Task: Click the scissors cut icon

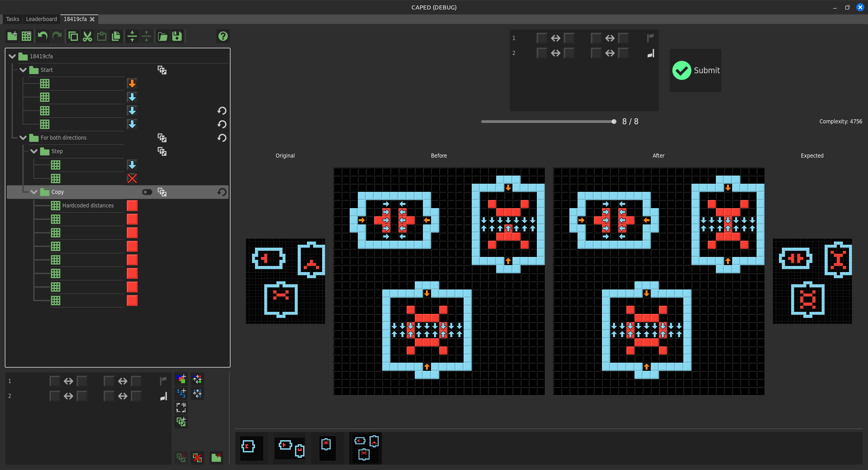Action: (x=87, y=36)
